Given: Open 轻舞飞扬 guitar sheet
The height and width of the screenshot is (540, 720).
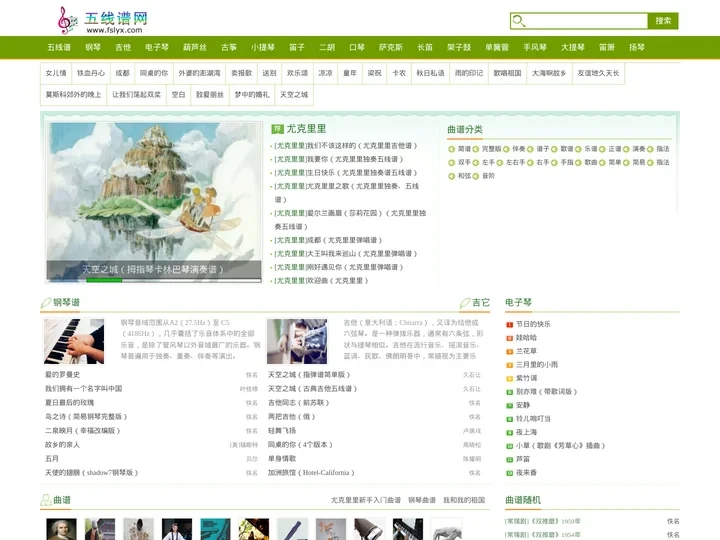Looking at the screenshot, I should pos(282,431).
